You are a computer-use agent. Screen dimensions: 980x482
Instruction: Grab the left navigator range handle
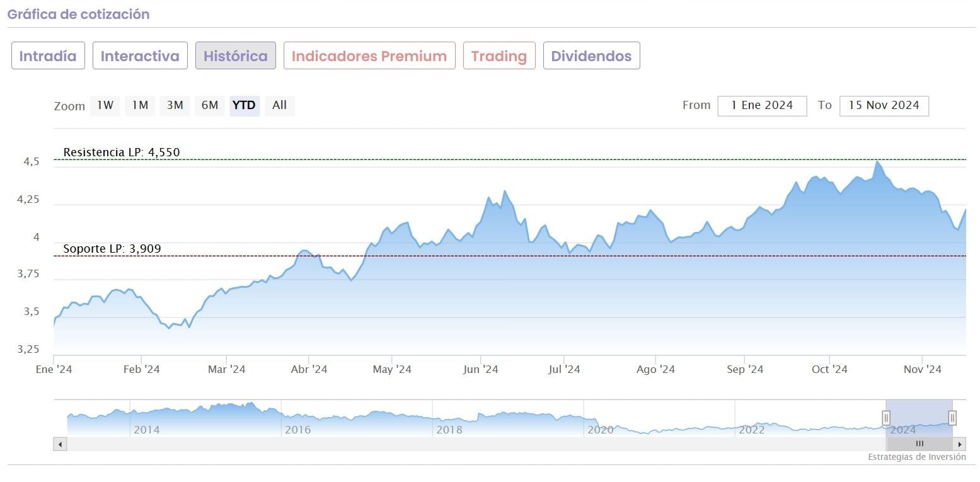click(x=886, y=418)
